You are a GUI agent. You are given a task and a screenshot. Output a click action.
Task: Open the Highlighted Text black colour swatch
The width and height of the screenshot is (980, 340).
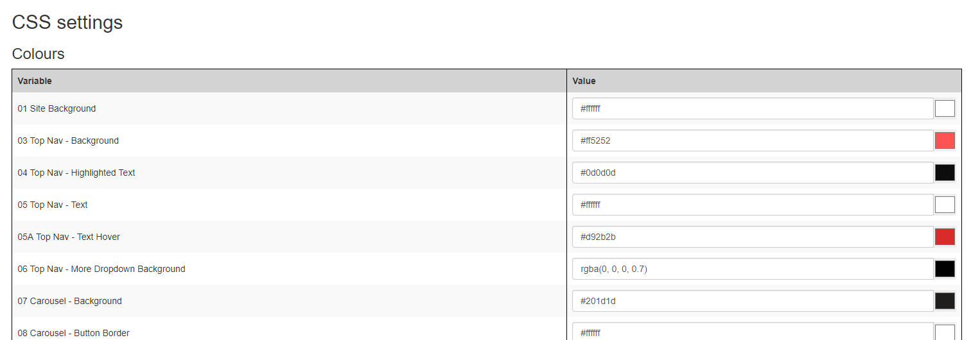coord(945,173)
